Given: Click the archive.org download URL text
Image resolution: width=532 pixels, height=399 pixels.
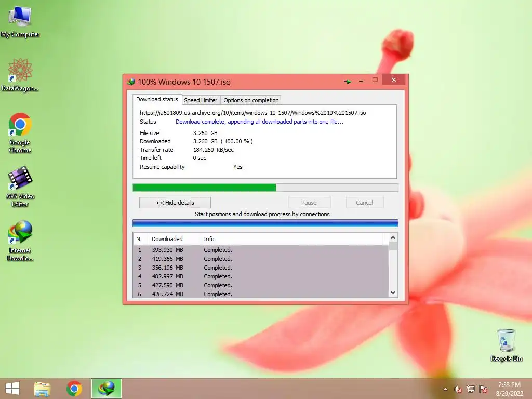Looking at the screenshot, I should tap(253, 113).
